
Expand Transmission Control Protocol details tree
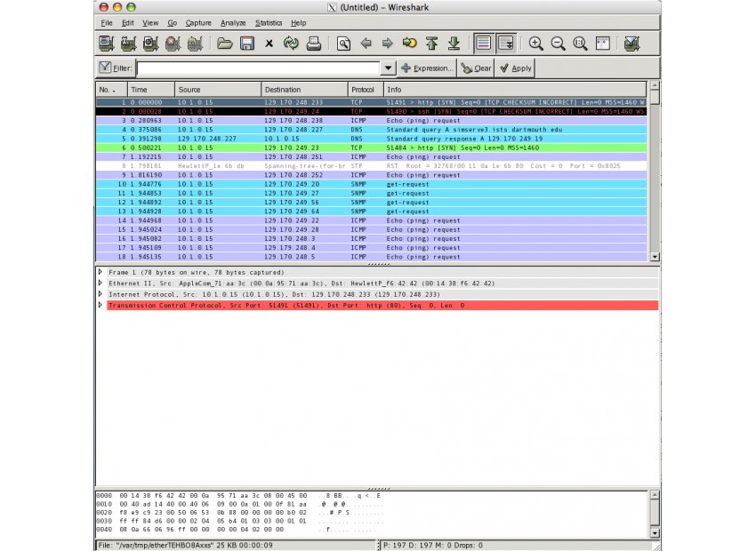(101, 306)
